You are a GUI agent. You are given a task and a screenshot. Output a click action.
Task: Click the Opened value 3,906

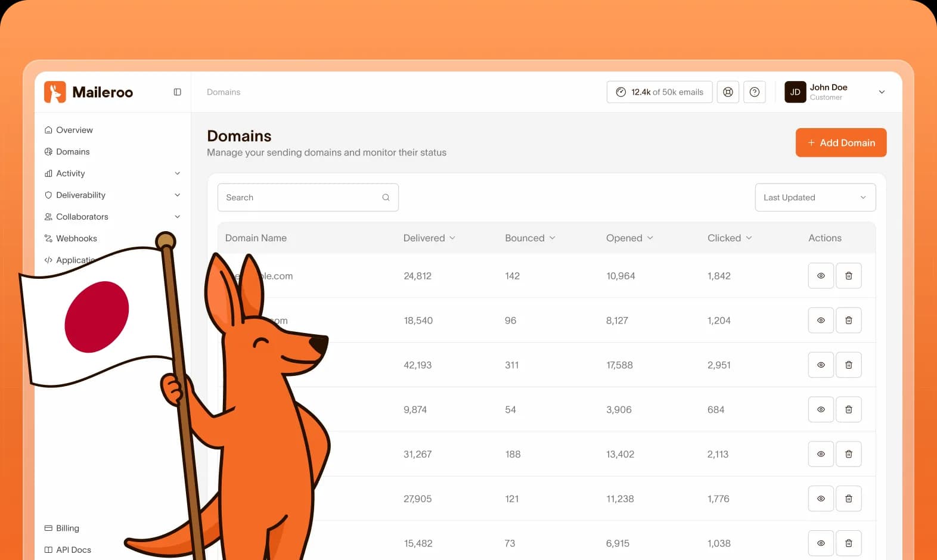tap(619, 410)
